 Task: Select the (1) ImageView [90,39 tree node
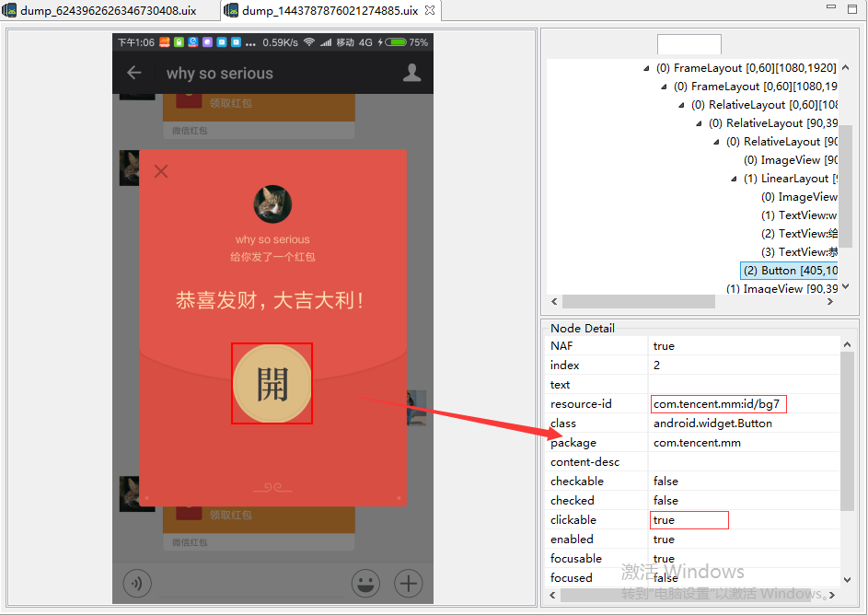coord(781,289)
